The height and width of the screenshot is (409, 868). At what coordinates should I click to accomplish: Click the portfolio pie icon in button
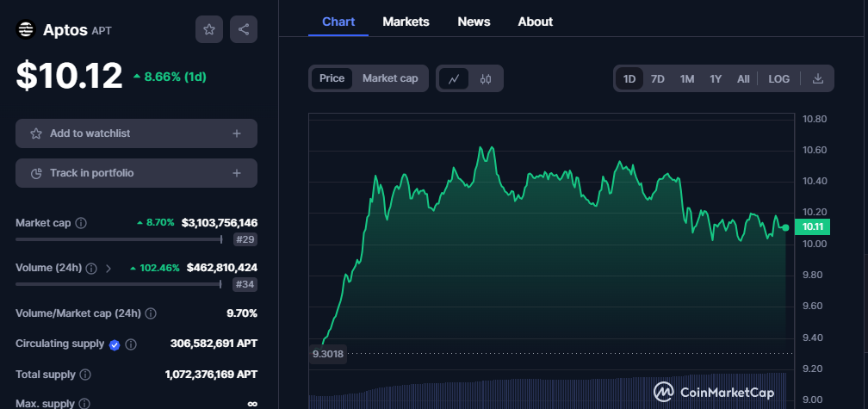click(36, 173)
